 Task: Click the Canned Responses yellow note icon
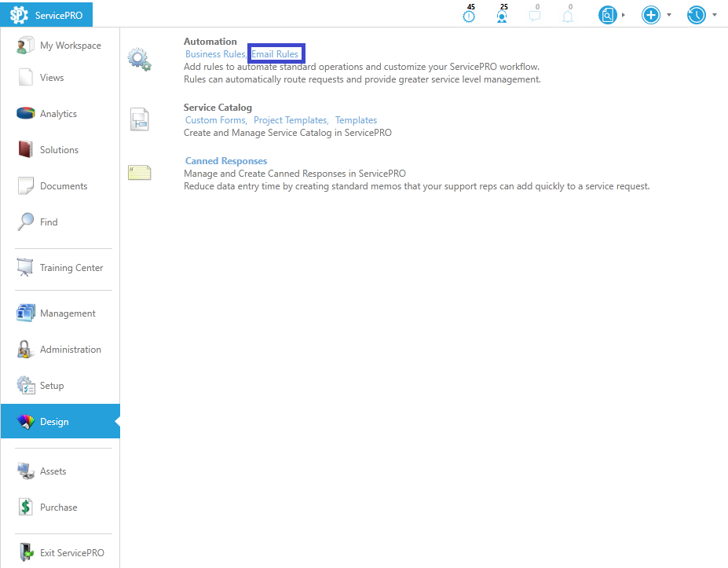pos(139,172)
